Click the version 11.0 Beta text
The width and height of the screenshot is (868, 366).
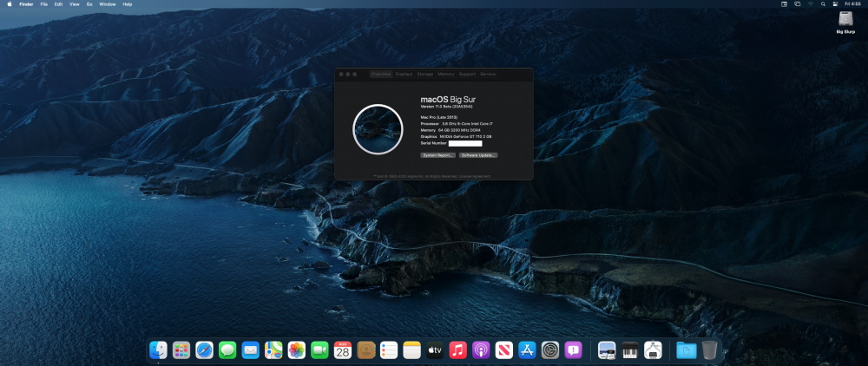click(x=447, y=106)
